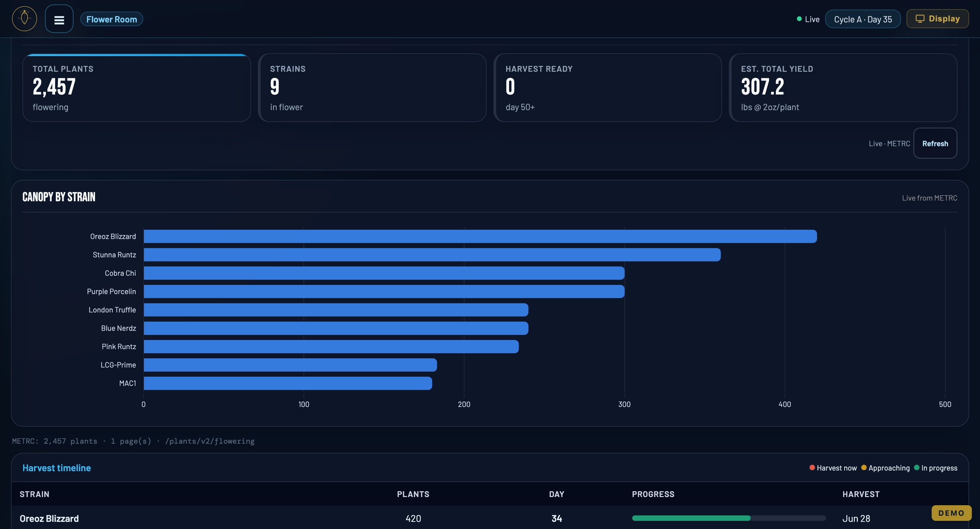Sort by the DAY column header
The height and width of the screenshot is (529, 980).
pyautogui.click(x=557, y=494)
